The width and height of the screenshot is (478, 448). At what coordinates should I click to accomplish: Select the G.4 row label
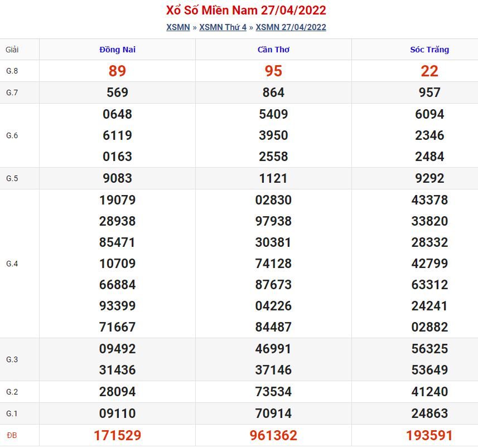[x=12, y=264]
